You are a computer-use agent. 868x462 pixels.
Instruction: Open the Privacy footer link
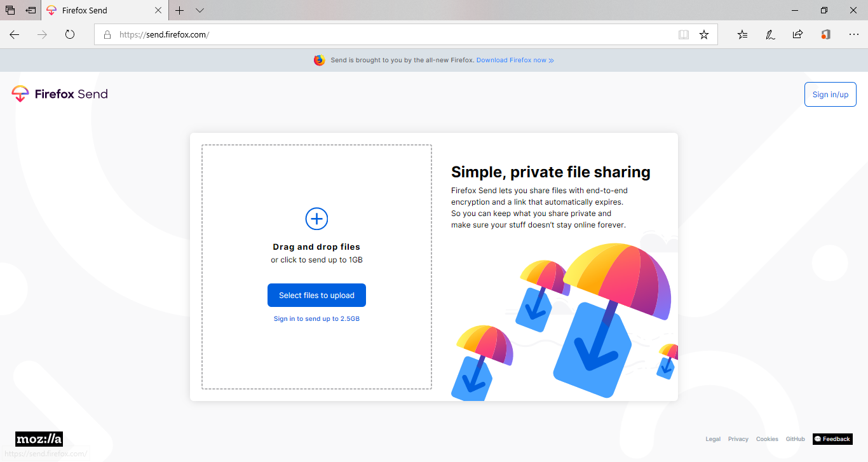pos(738,439)
